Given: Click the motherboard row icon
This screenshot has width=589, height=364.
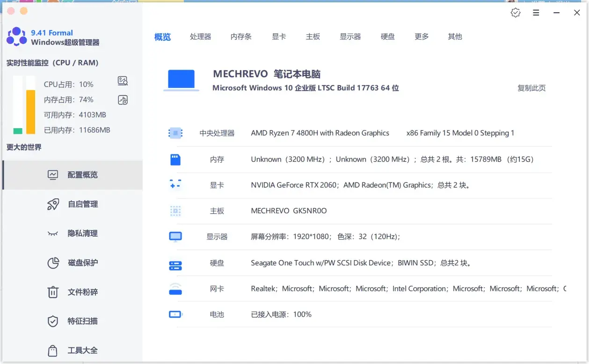Looking at the screenshot, I should pyautogui.click(x=175, y=211).
